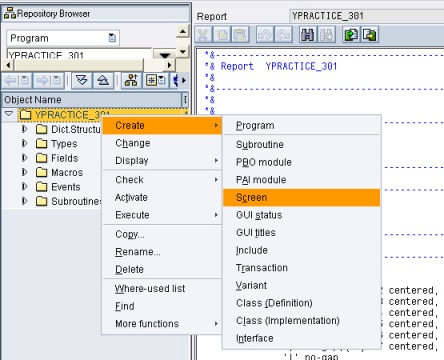Create a Subroutine from submenu
The width and height of the screenshot is (444, 360).
coord(301,145)
